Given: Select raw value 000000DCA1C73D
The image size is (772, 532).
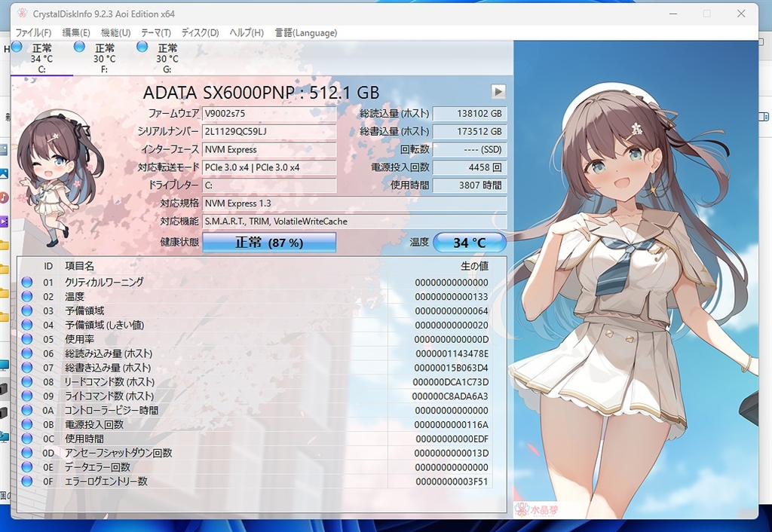Looking at the screenshot, I should 451,382.
